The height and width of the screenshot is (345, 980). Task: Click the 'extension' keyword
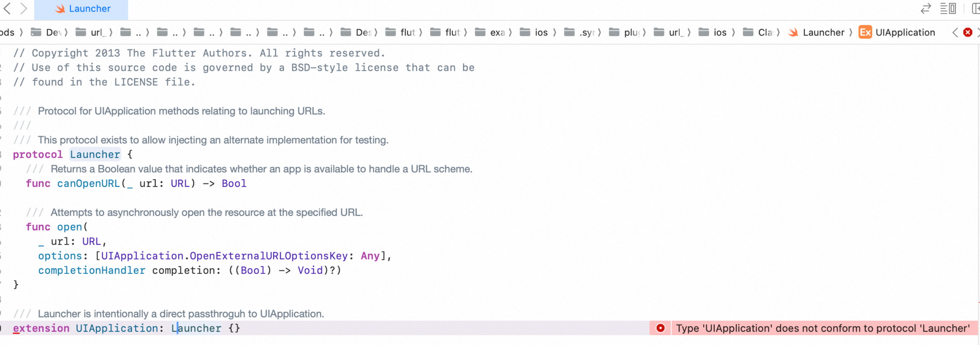41,328
